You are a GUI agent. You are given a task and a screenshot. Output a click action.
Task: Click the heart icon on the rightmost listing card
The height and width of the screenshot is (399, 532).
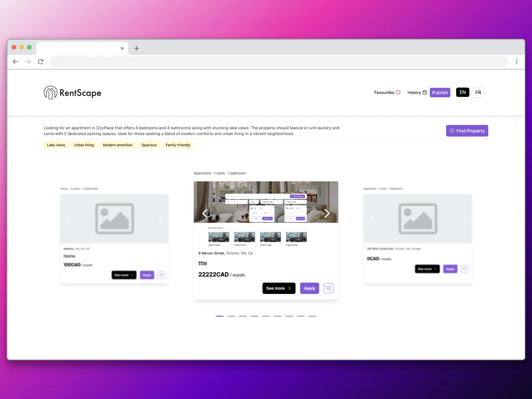pos(465,269)
